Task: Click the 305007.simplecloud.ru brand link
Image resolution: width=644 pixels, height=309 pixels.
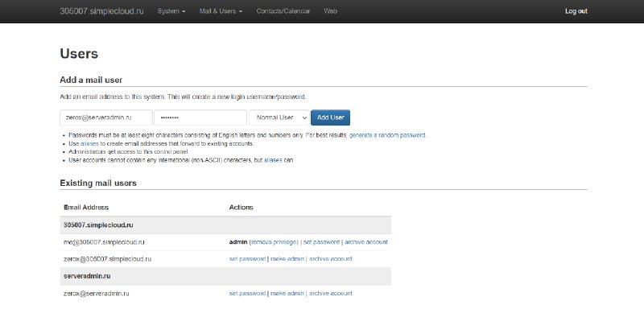Action: click(x=102, y=11)
